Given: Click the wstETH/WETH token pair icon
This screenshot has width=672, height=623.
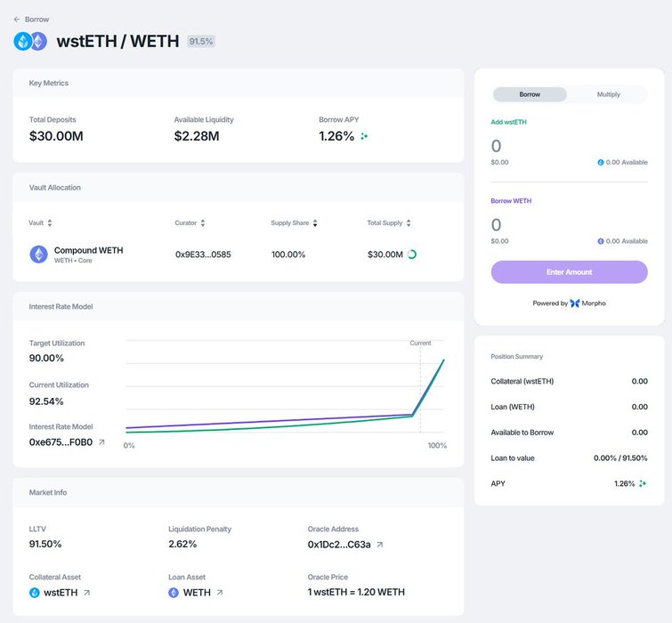Looking at the screenshot, I should pos(30,41).
